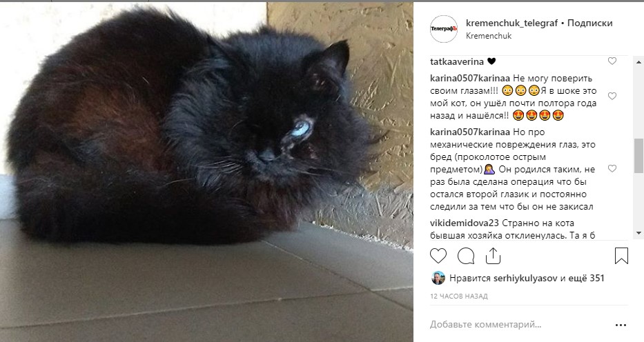
Task: Save the post with the bookmark icon
Action: [621, 256]
